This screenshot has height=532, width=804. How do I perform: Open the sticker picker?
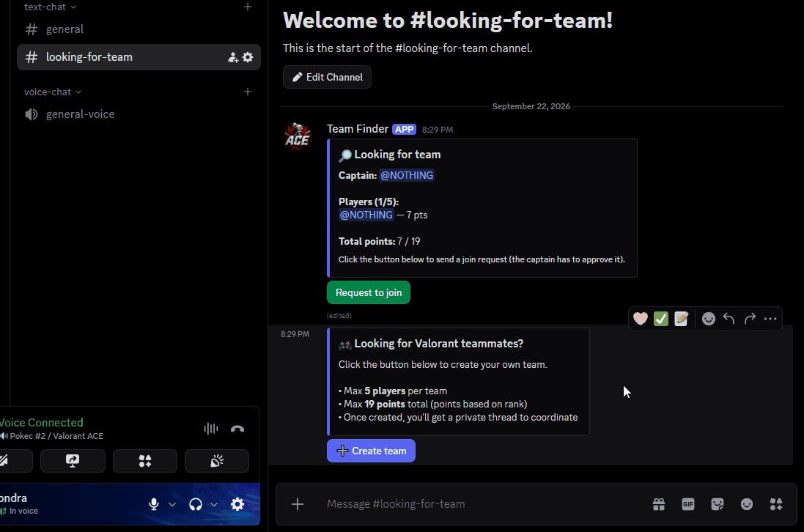pyautogui.click(x=718, y=504)
